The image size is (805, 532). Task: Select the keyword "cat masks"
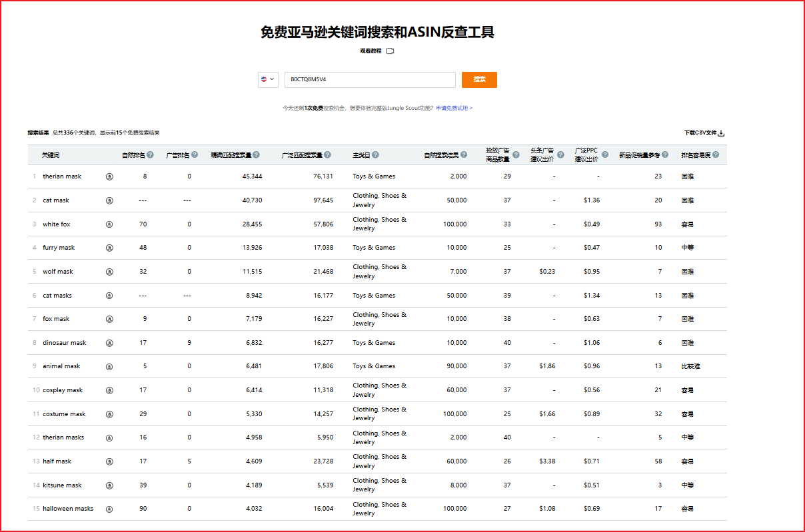57,296
